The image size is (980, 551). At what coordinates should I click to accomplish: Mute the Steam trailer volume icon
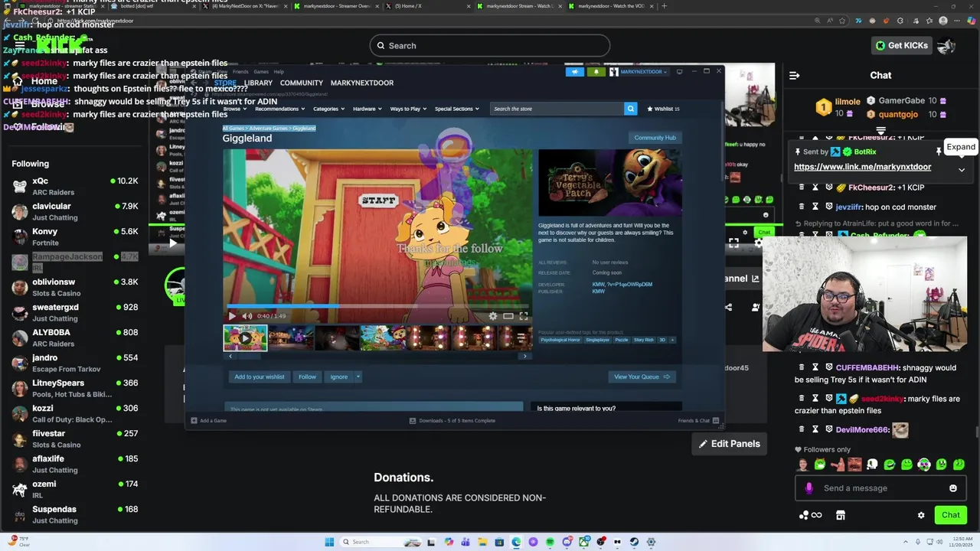coord(247,316)
